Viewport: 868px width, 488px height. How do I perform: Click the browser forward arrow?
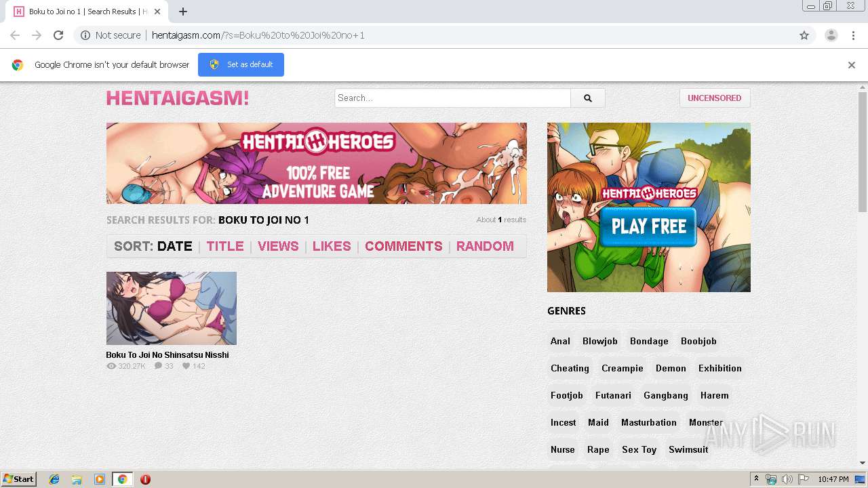(37, 35)
